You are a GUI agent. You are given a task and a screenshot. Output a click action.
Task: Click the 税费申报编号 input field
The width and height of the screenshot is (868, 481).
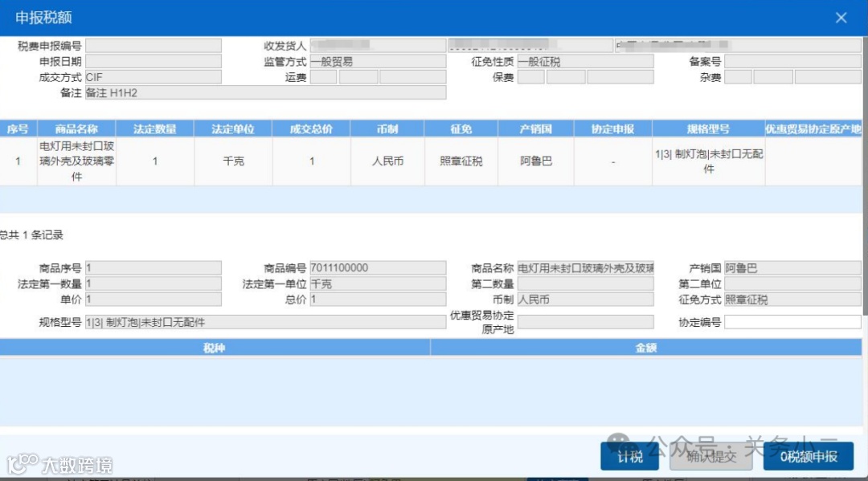tap(154, 45)
